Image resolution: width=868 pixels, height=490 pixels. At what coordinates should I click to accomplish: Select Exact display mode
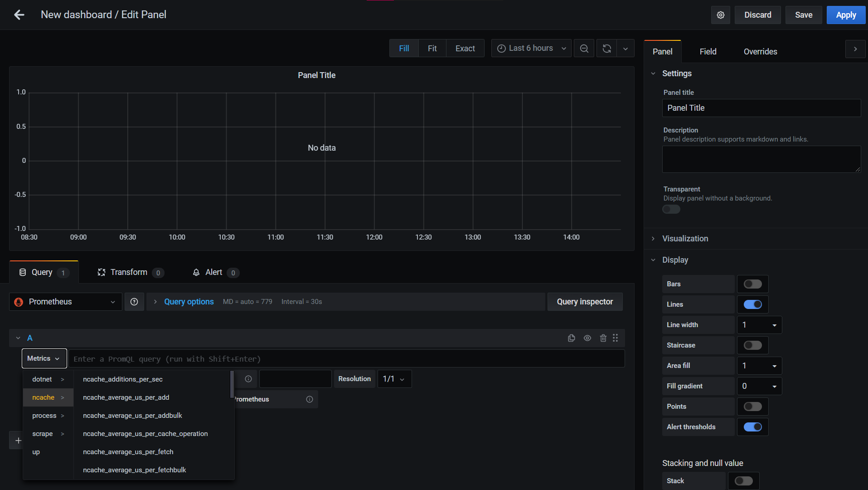[465, 49]
